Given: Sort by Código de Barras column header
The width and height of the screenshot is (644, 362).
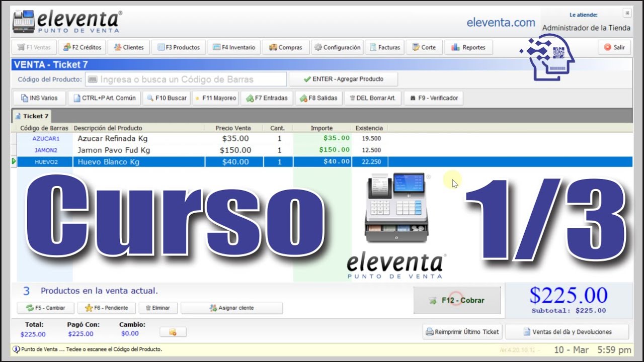Looking at the screenshot, I should [x=44, y=128].
